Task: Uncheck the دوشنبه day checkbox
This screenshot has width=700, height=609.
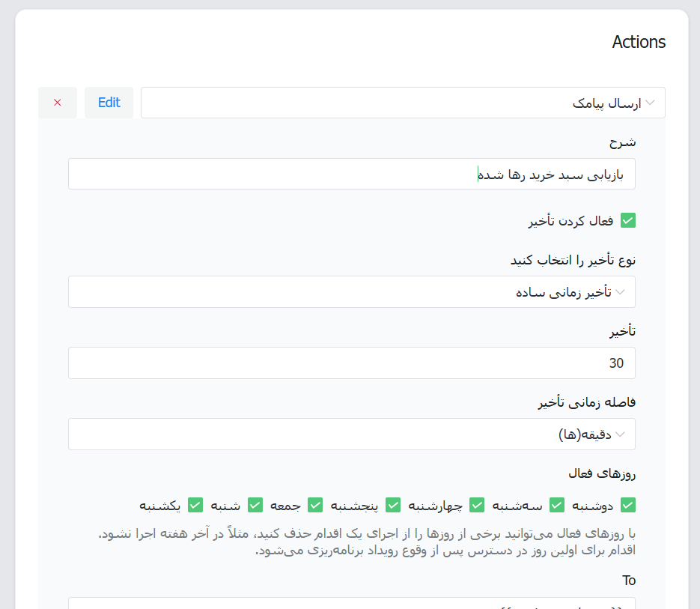Action: 628,506
